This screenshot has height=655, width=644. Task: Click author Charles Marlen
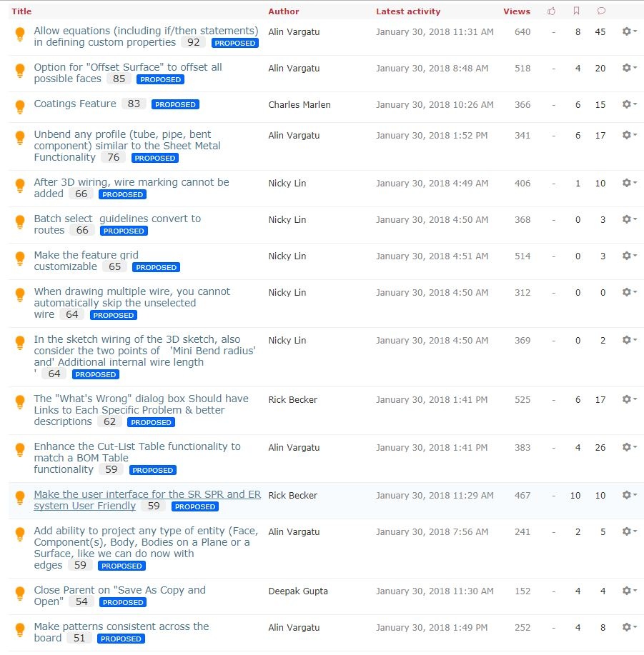(299, 104)
